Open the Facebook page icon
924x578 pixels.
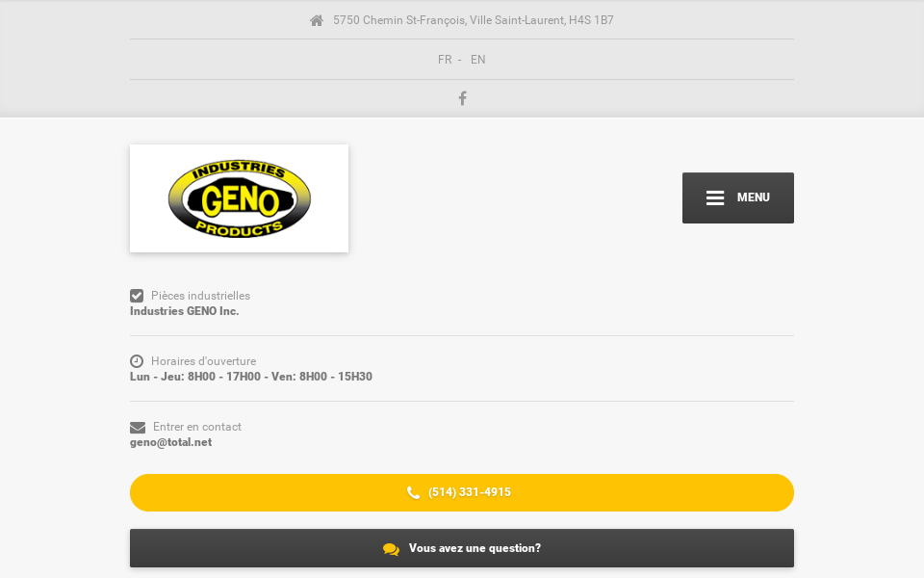coord(462,97)
